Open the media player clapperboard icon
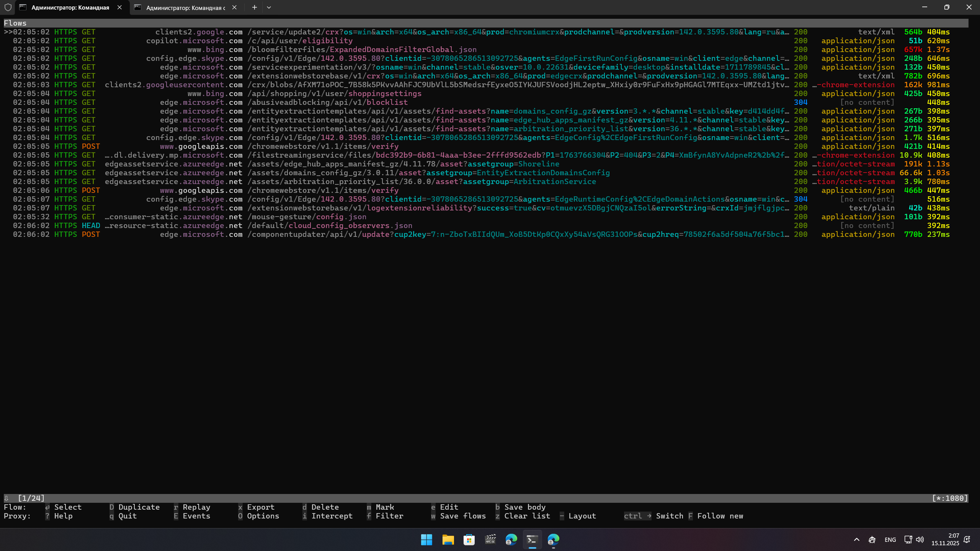Image resolution: width=980 pixels, height=551 pixels. point(490,540)
